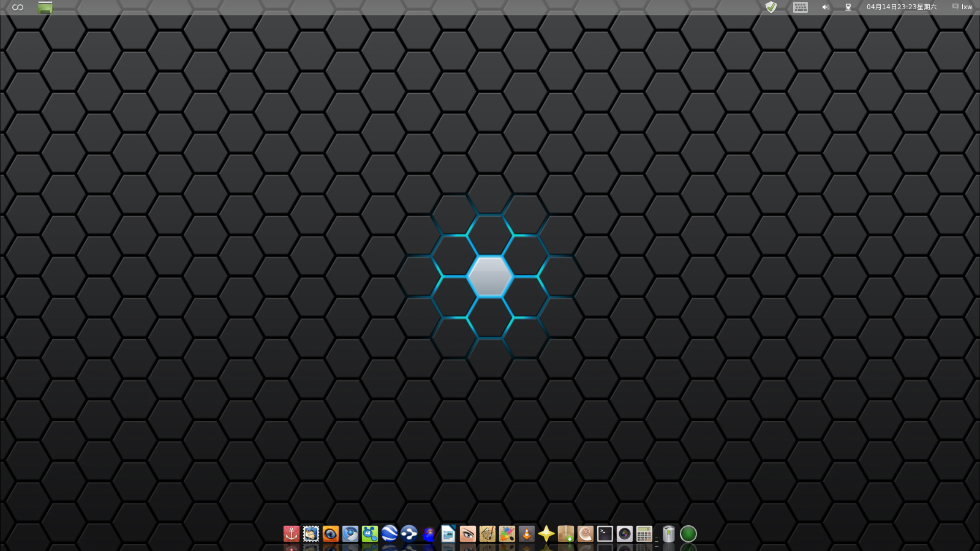Image resolution: width=980 pixels, height=551 pixels.
Task: Launch the calculator icon in dock
Action: coord(644,534)
